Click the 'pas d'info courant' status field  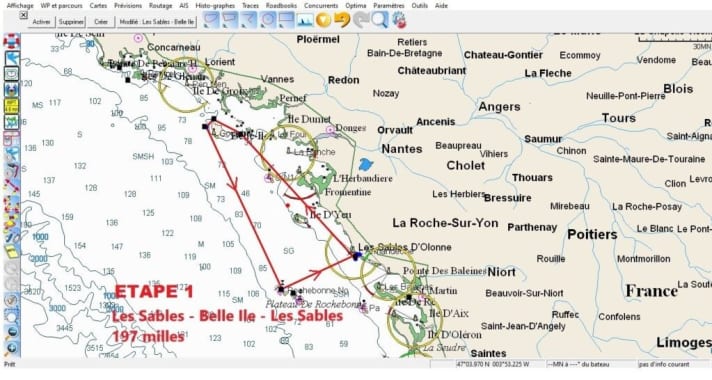pos(674,364)
